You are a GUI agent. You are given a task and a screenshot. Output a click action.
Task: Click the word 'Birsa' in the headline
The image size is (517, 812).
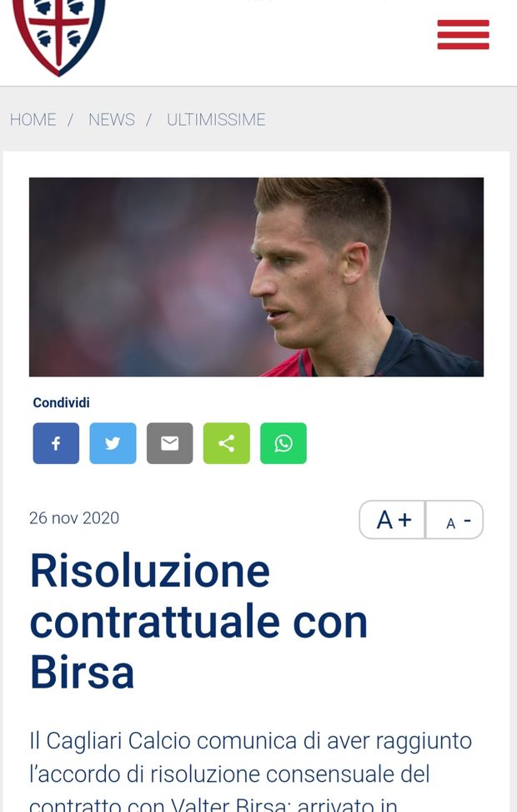click(x=83, y=672)
